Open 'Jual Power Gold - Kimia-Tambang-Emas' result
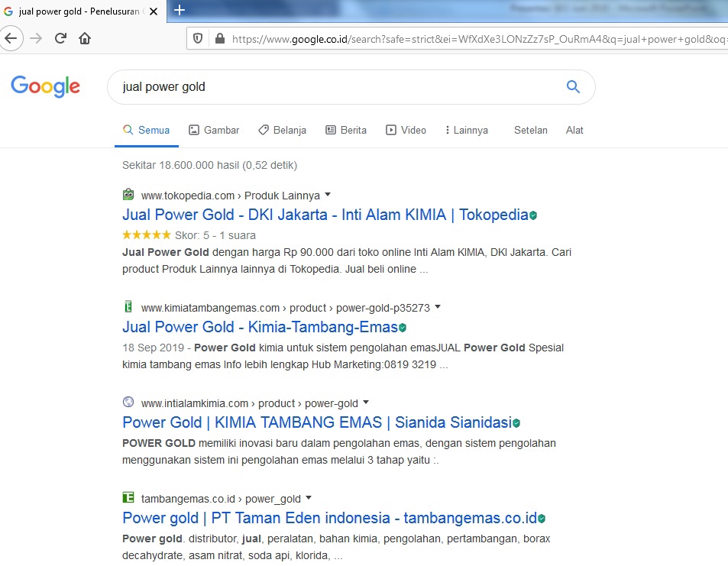Viewport: 728px width, 566px height. [260, 328]
